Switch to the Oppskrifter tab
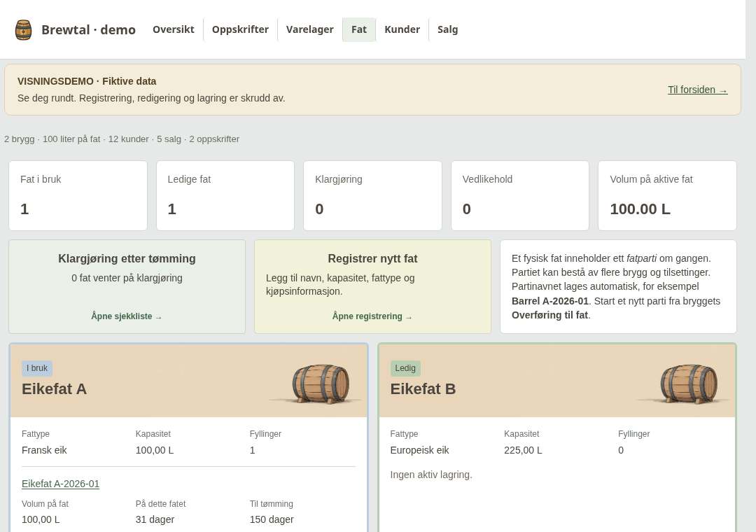Image resolution: width=756 pixels, height=532 pixels. click(x=240, y=29)
